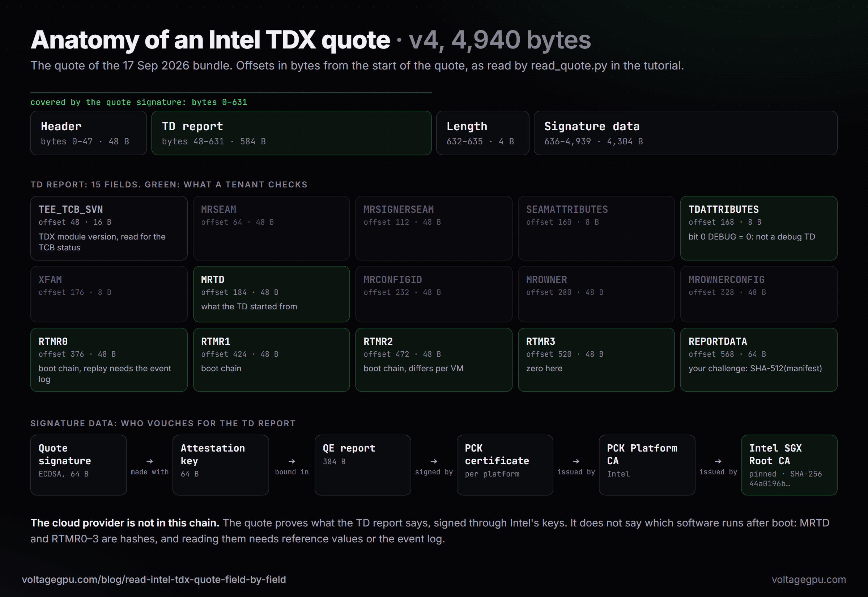Click 'your challenge: SHA-512(manifest)' text
Image resolution: width=868 pixels, height=597 pixels.
pyautogui.click(x=755, y=368)
